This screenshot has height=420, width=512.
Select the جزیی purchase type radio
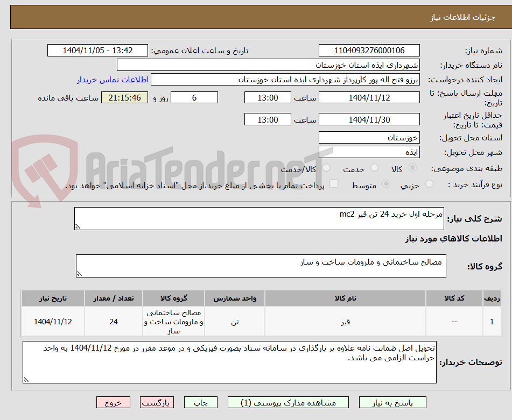tap(429, 184)
